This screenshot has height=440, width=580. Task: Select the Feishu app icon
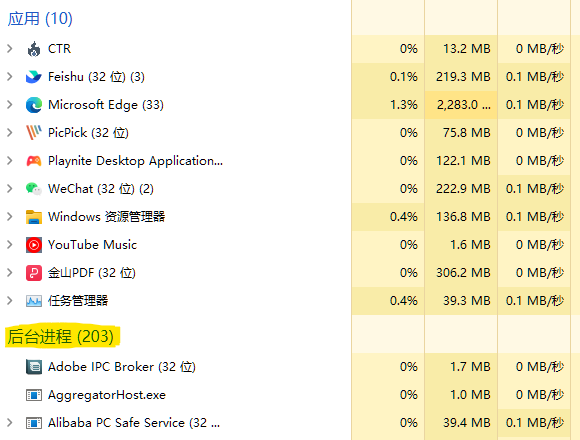pyautogui.click(x=34, y=77)
